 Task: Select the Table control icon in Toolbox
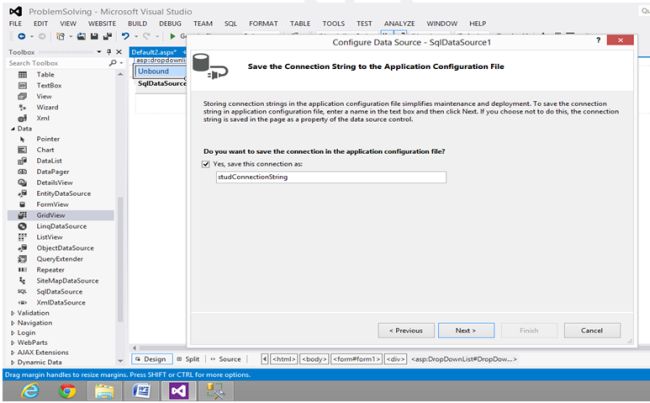click(22, 75)
